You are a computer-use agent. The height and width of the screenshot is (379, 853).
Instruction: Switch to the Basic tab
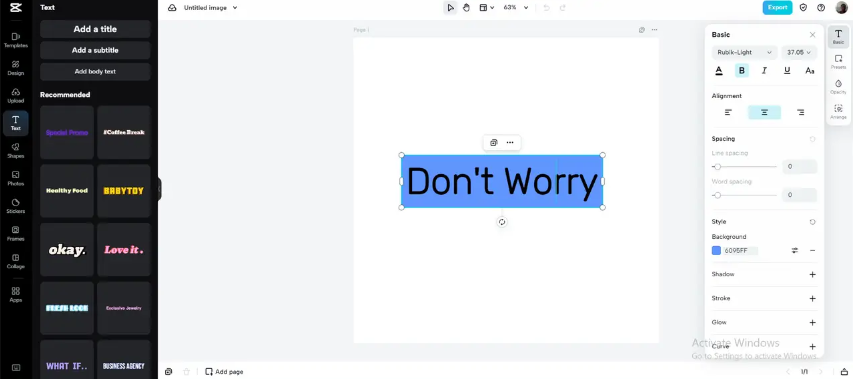pyautogui.click(x=838, y=36)
